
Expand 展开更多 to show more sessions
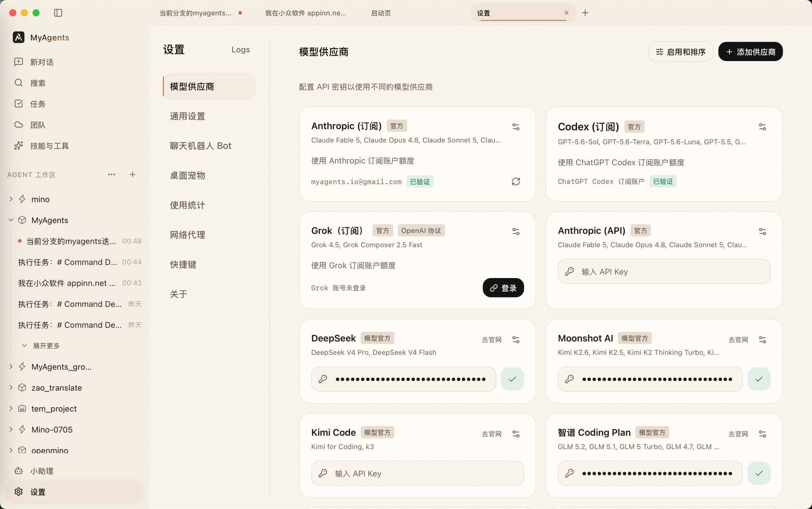[x=41, y=346]
